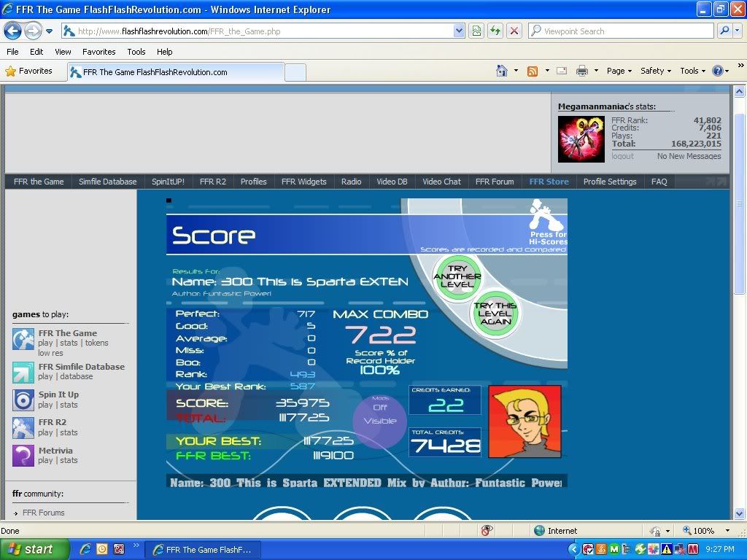Click the RSS feeds icon
Viewport: 747px width, 560px height.
[533, 71]
